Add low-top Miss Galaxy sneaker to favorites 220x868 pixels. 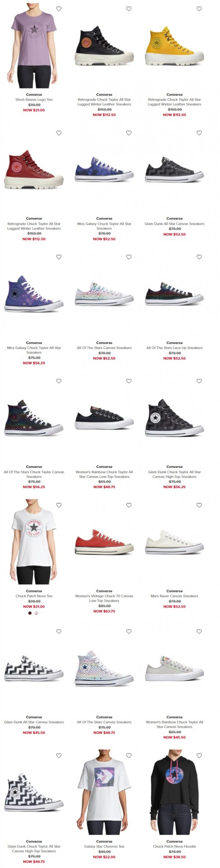pyautogui.click(x=129, y=133)
